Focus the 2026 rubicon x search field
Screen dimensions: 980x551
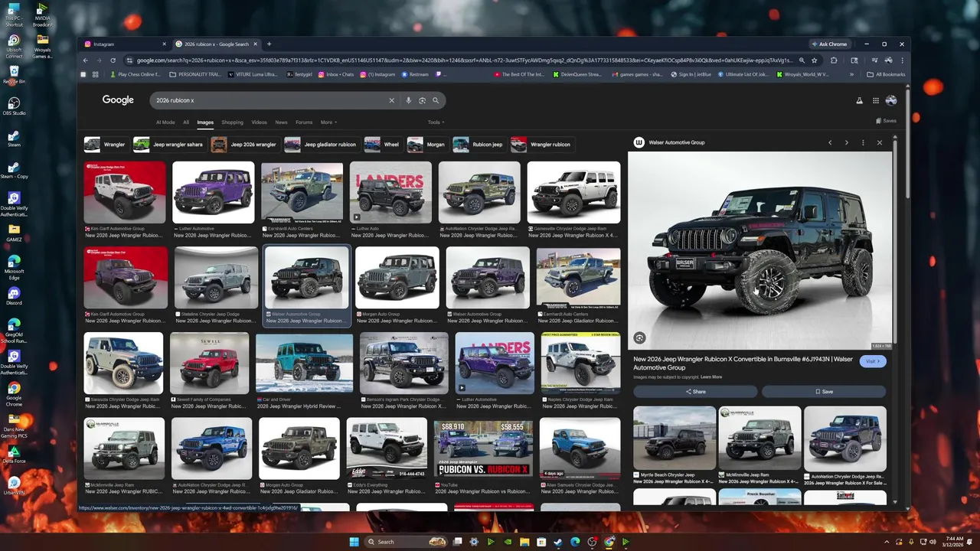(x=268, y=100)
